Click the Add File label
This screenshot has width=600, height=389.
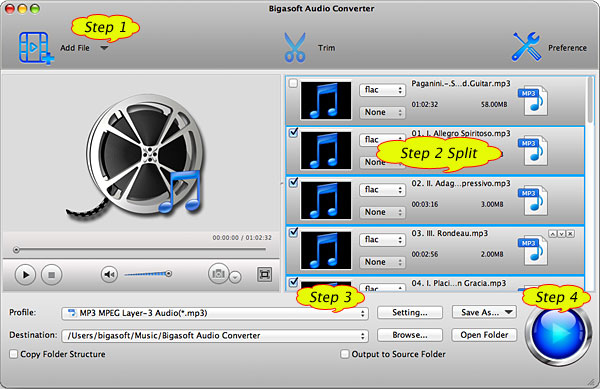click(x=75, y=48)
